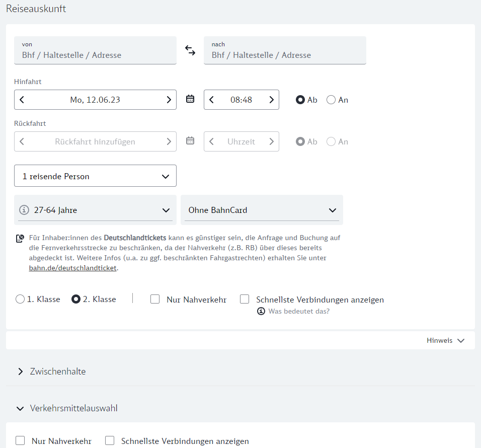This screenshot has width=481, height=448.
Task: Select Ab radio for Rückfahrt
Action: 300,141
